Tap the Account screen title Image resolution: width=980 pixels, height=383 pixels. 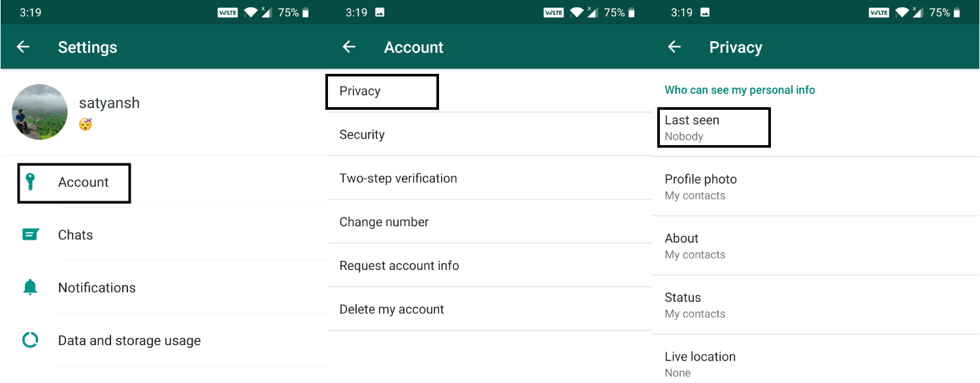414,48
